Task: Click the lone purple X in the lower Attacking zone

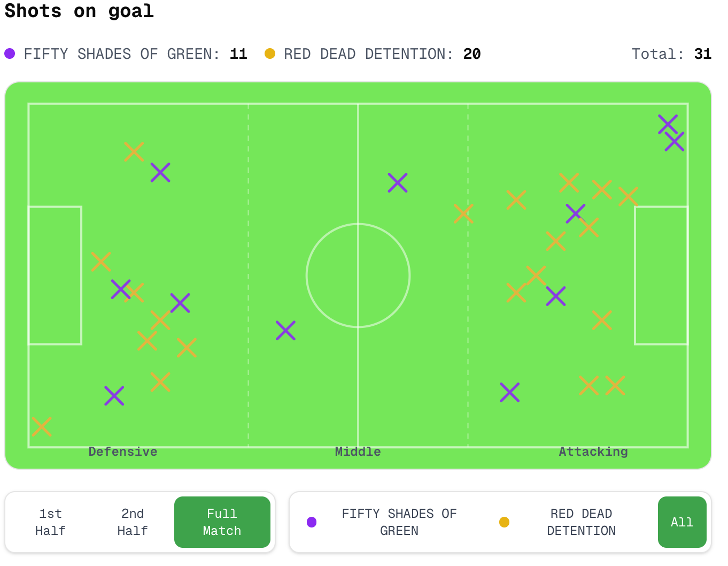Action: pos(510,392)
